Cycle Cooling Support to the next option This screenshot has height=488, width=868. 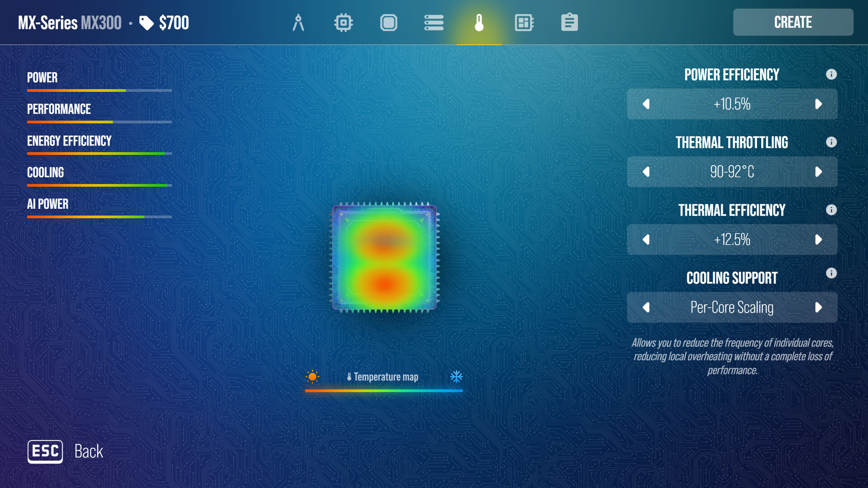[x=818, y=307]
